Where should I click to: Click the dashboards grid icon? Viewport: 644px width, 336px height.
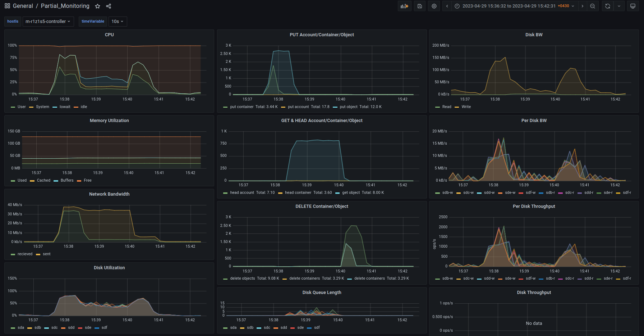click(7, 6)
